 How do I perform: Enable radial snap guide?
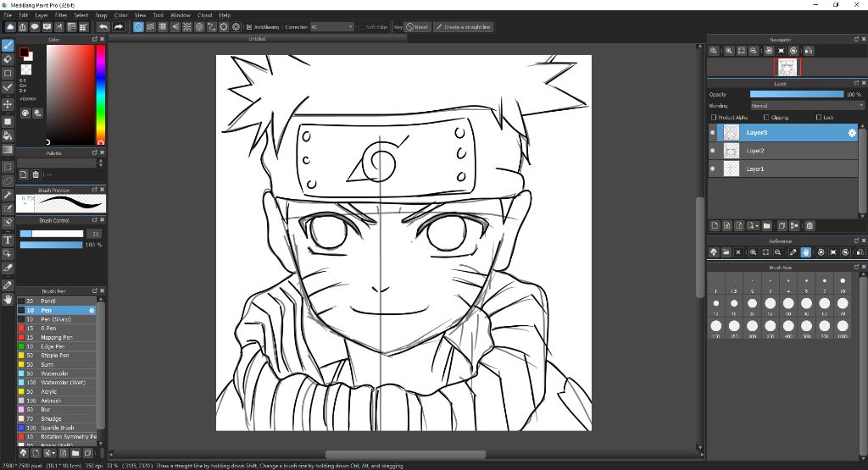pyautogui.click(x=187, y=26)
